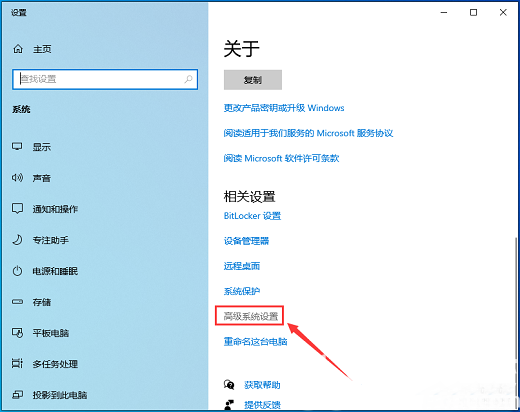Click the 查找设置 search field
The image size is (520, 412).
pyautogui.click(x=105, y=79)
